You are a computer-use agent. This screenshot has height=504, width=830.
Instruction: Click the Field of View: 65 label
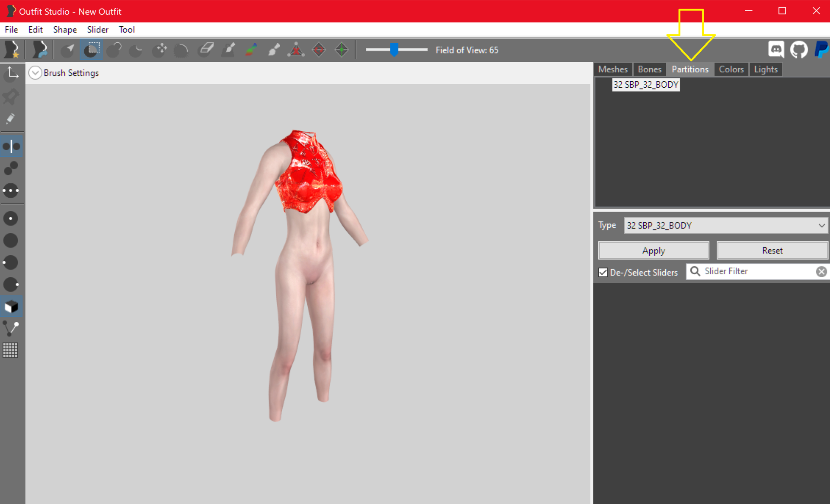pyautogui.click(x=467, y=50)
